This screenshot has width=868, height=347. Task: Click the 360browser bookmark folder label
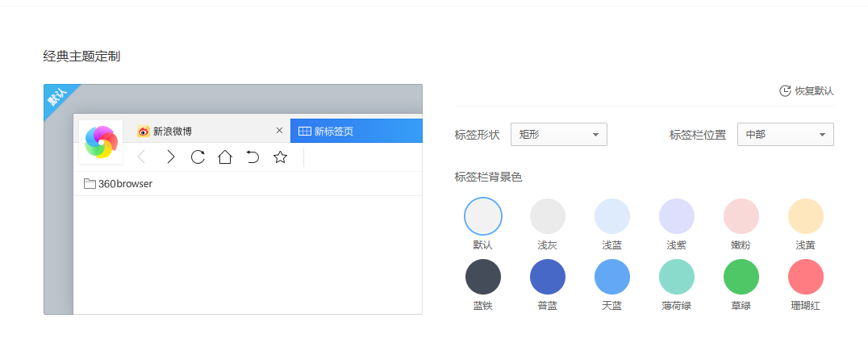pyautogui.click(x=125, y=184)
